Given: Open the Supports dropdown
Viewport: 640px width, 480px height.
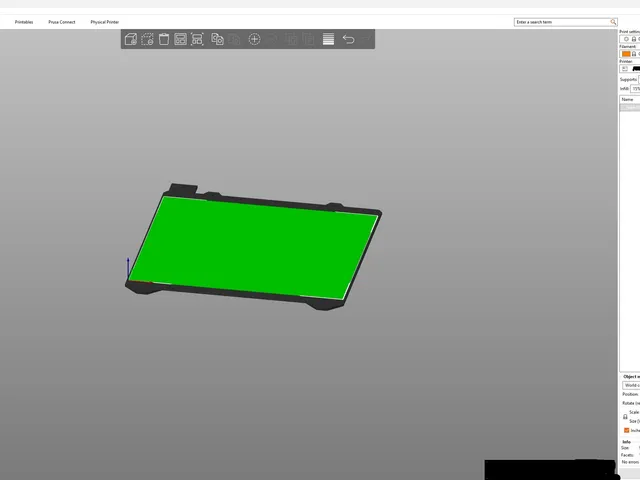Looking at the screenshot, I should [639, 79].
